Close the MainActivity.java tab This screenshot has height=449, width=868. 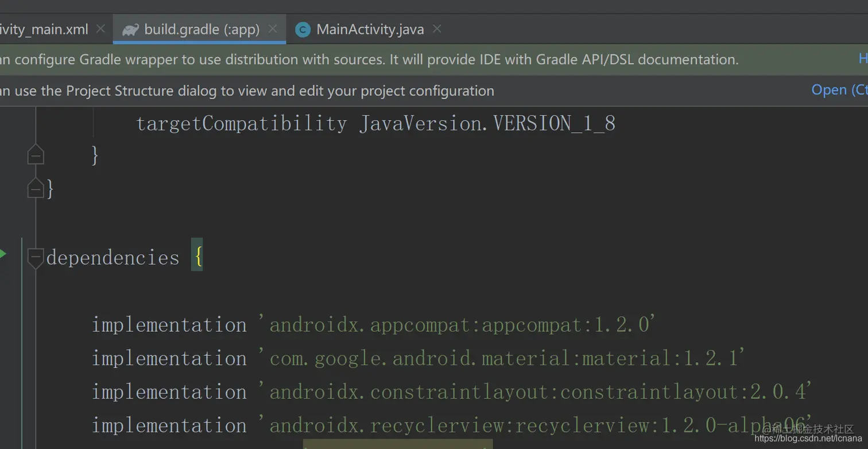437,29
